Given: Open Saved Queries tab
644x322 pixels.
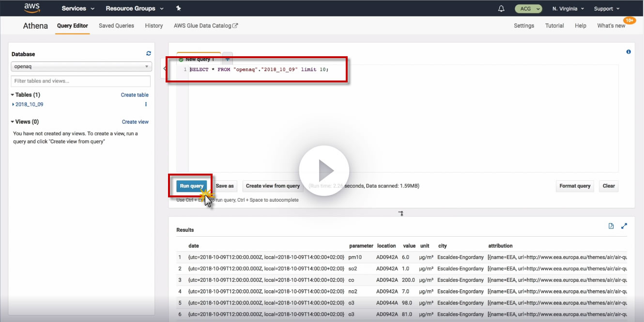Looking at the screenshot, I should (x=116, y=26).
